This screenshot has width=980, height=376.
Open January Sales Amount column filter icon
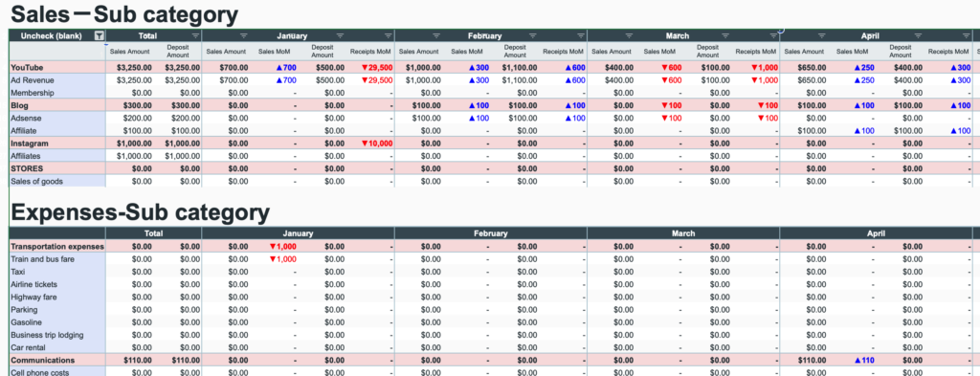244,35
